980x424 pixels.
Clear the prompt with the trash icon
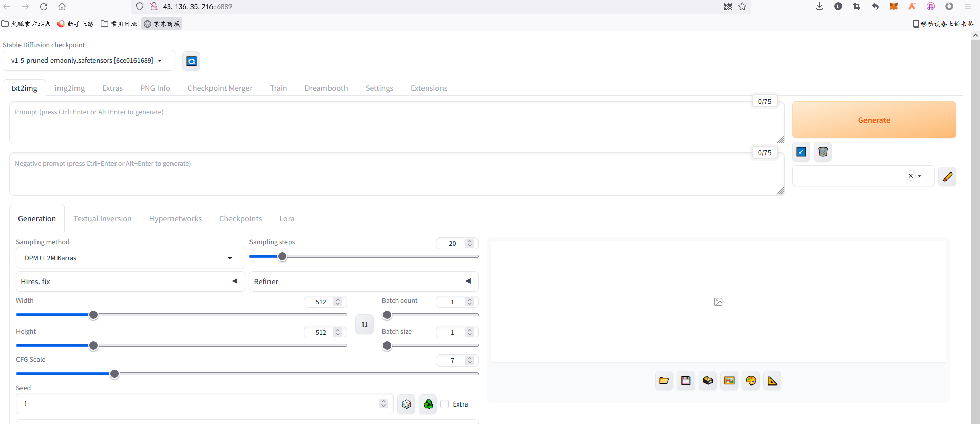823,151
